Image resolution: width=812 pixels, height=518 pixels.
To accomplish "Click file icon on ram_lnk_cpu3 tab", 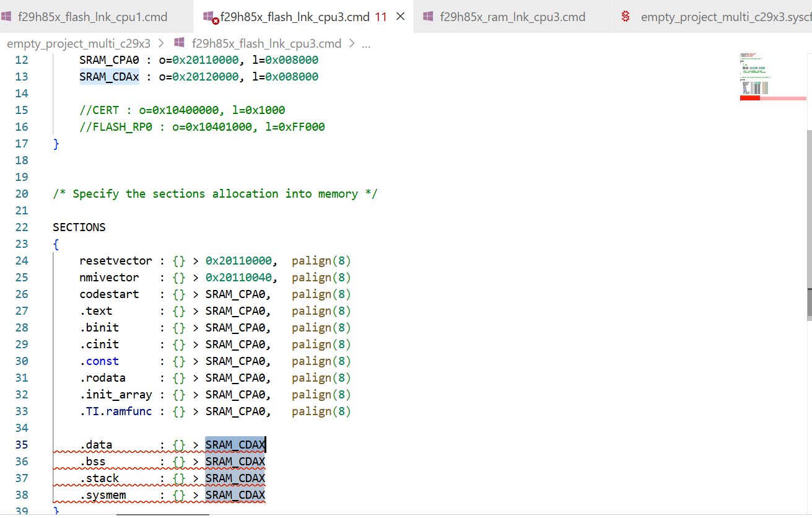I will (428, 17).
